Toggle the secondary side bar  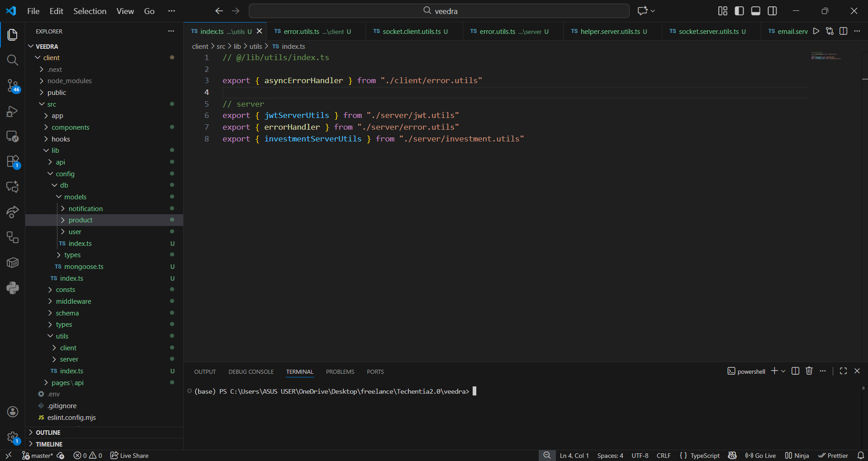coord(772,11)
